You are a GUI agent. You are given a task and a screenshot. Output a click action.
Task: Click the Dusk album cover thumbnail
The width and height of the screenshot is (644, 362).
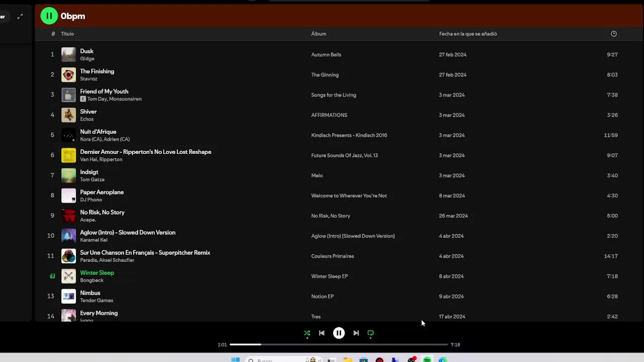click(68, 54)
